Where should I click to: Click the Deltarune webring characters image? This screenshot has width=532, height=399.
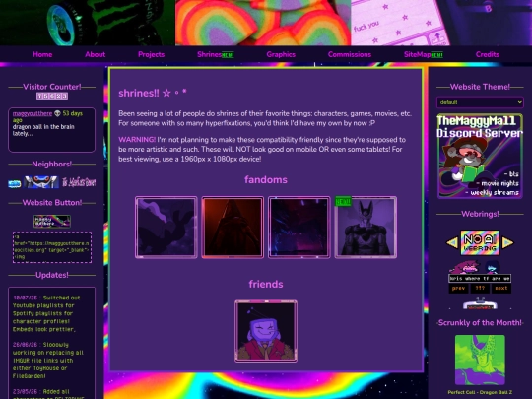[x=480, y=272]
